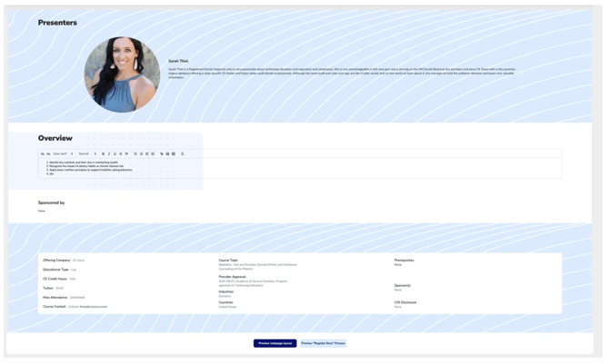This screenshot has width=609, height=364.
Task: Insert an image into the Overview editor
Action: pos(167,154)
